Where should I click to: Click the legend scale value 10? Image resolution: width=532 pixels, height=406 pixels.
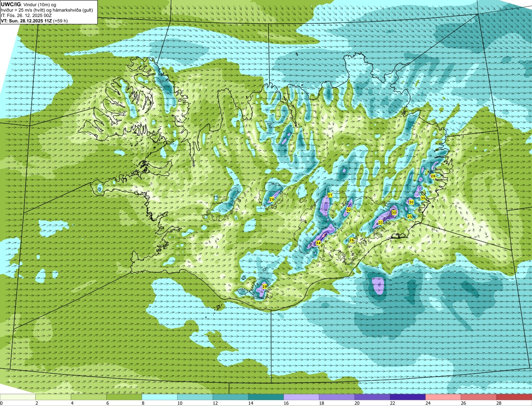coord(180,403)
